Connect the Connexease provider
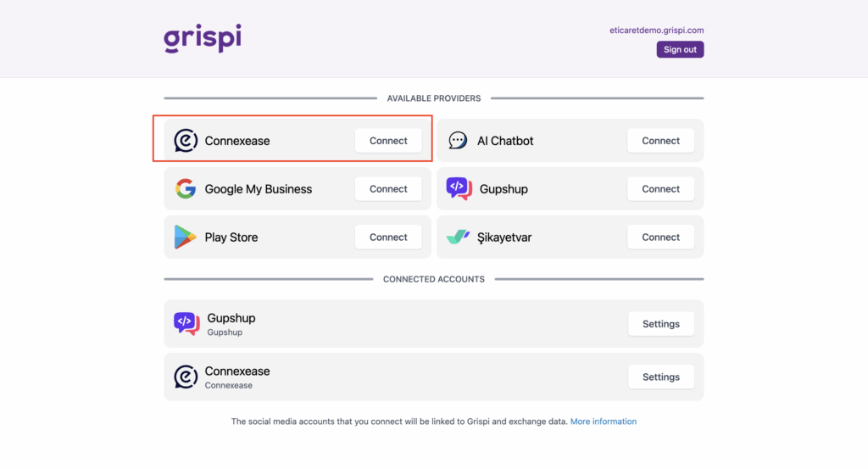The image size is (868, 469). click(388, 141)
